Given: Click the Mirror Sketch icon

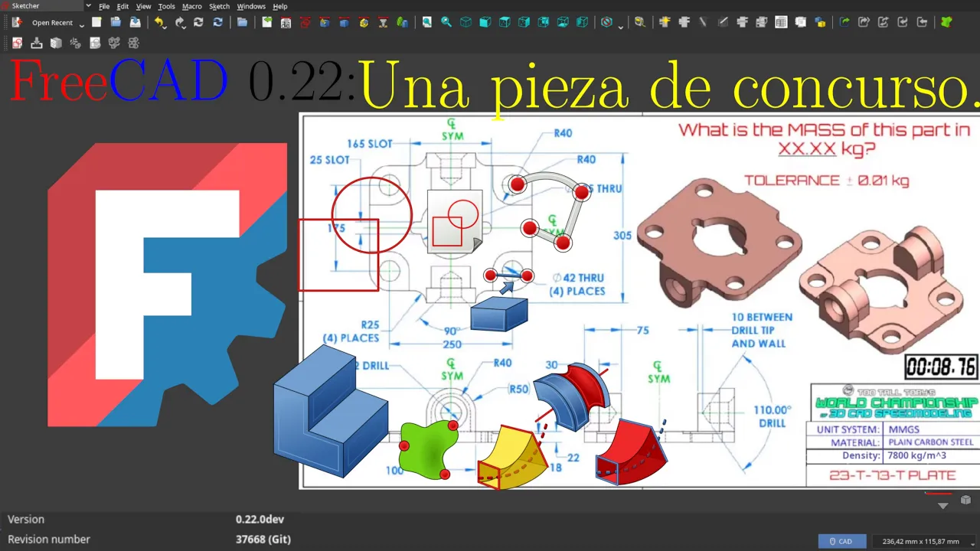Looking at the screenshot, I should pos(134,44).
